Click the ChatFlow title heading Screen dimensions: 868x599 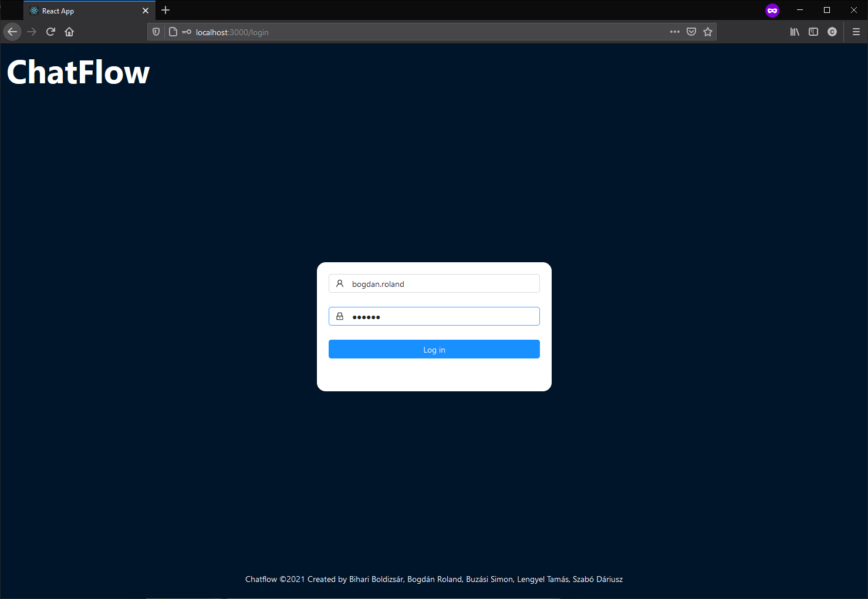click(78, 72)
